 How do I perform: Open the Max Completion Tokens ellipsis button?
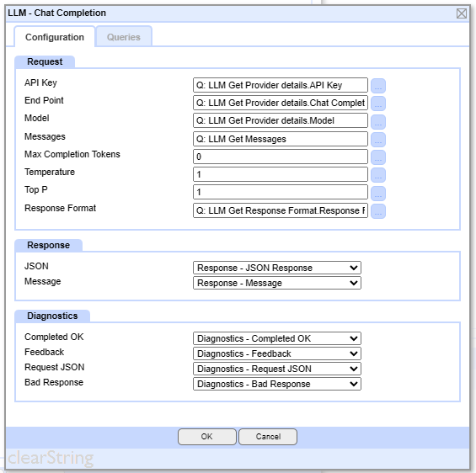(x=378, y=157)
